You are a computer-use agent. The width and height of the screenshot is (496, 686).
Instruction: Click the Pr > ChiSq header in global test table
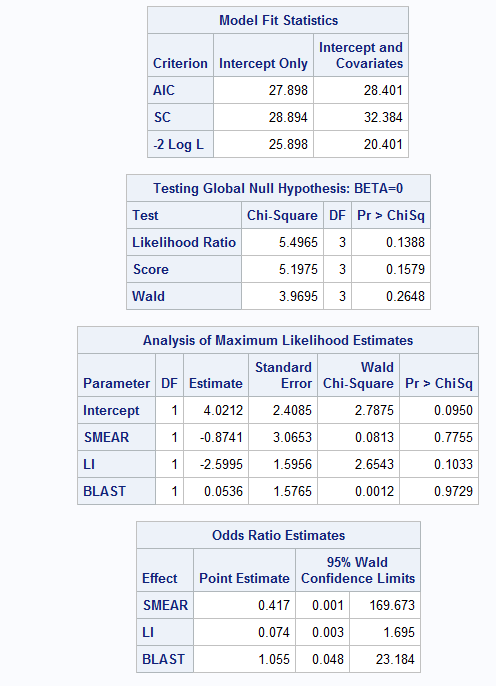click(391, 215)
